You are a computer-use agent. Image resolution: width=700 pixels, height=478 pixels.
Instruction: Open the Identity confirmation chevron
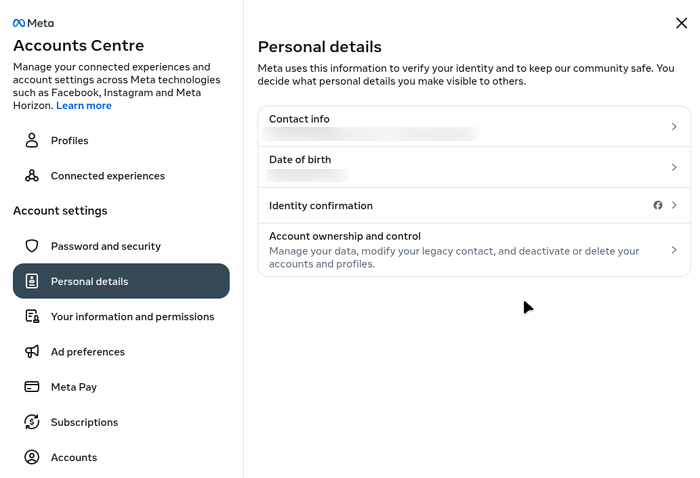[x=674, y=205]
